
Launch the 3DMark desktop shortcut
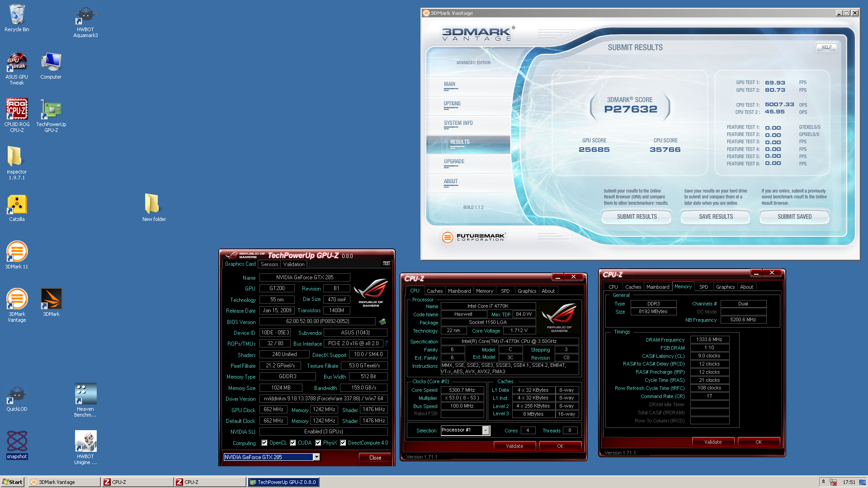[51, 303]
